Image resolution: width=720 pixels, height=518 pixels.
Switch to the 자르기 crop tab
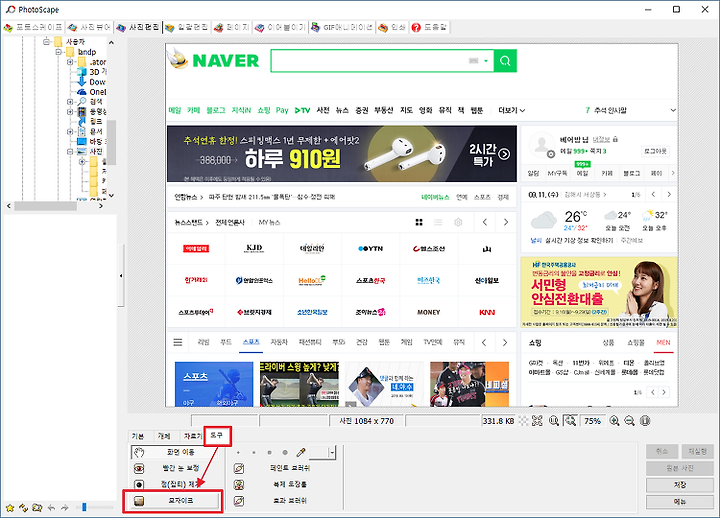pyautogui.click(x=192, y=436)
